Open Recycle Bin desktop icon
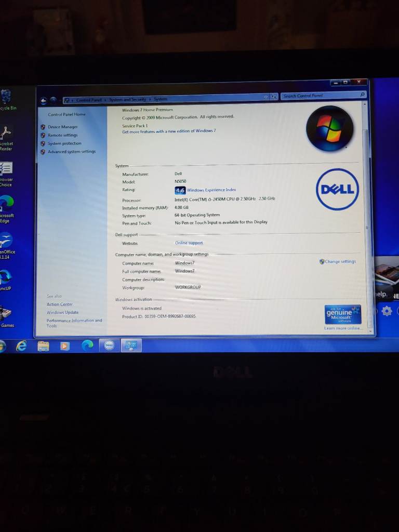Viewport: 399px width, 532px height. 7,100
